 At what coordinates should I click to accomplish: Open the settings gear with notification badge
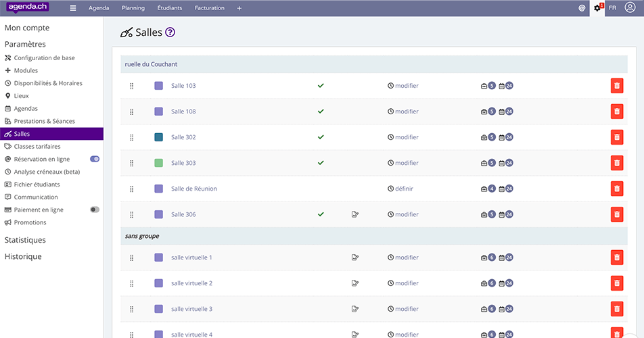click(597, 8)
